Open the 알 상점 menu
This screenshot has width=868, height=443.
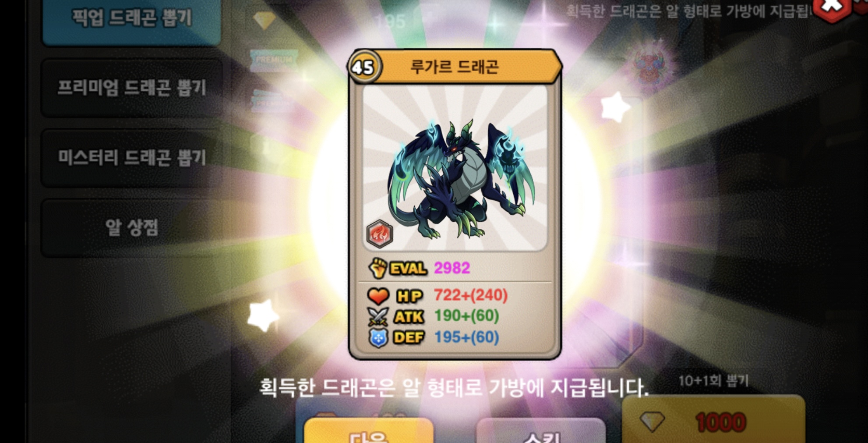[131, 227]
